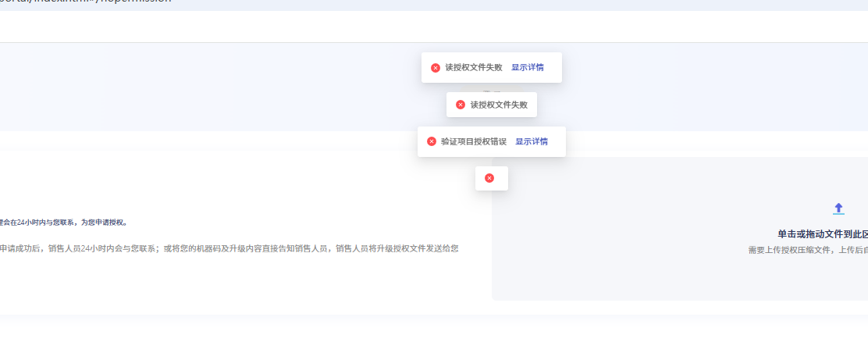868x360 pixels.
Task: Click 单击或拖动文件到此区 upload heading
Action: coord(822,234)
